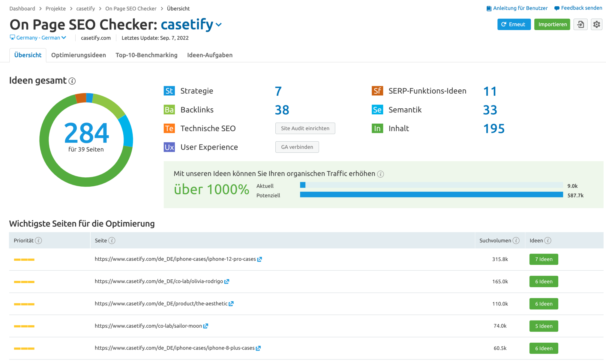Click the co-lab/sailor-moon page URL
The image size is (606, 364).
click(148, 326)
